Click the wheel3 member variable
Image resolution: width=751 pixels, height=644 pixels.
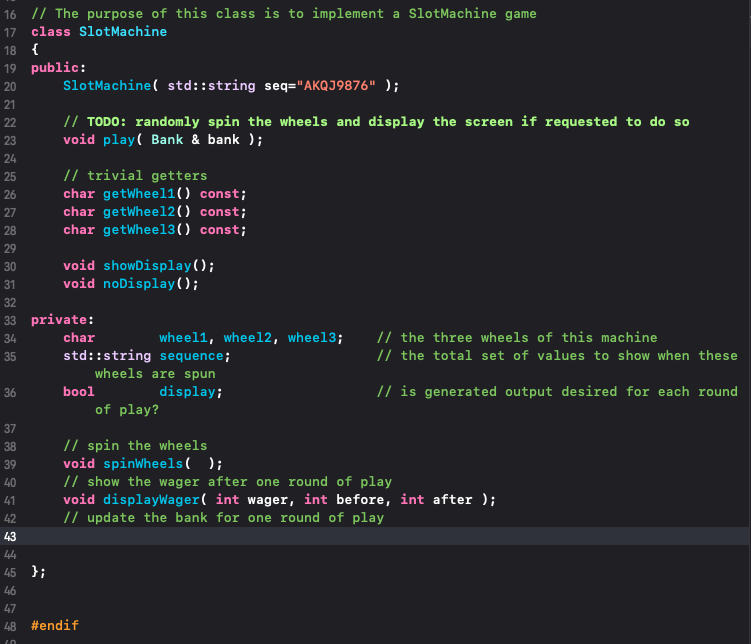pyautogui.click(x=312, y=338)
